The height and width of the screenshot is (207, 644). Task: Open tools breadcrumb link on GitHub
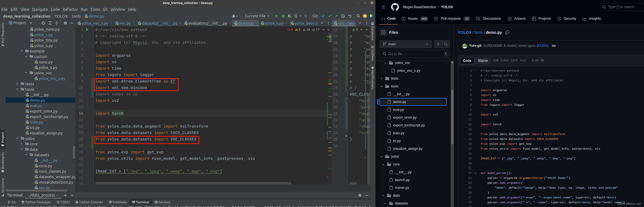479,32
